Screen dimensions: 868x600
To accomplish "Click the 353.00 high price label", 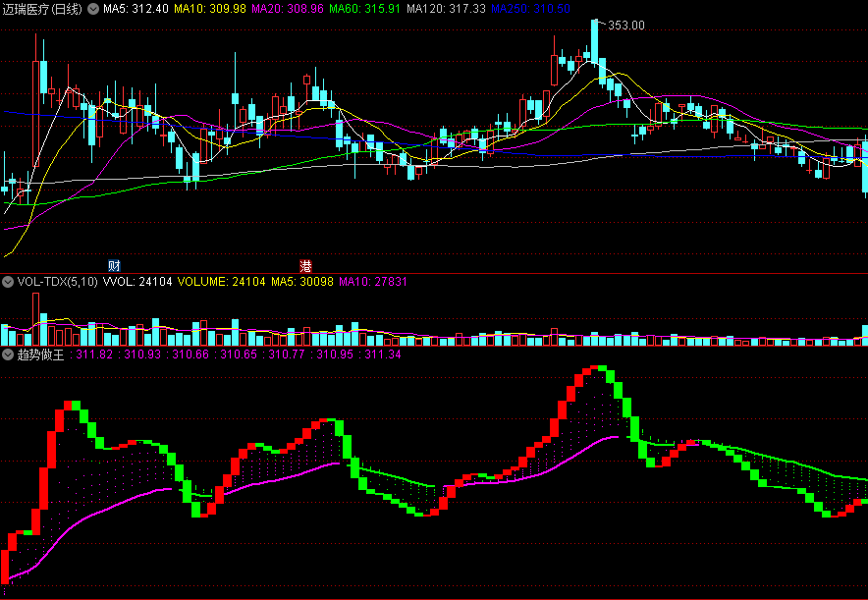I will (626, 26).
